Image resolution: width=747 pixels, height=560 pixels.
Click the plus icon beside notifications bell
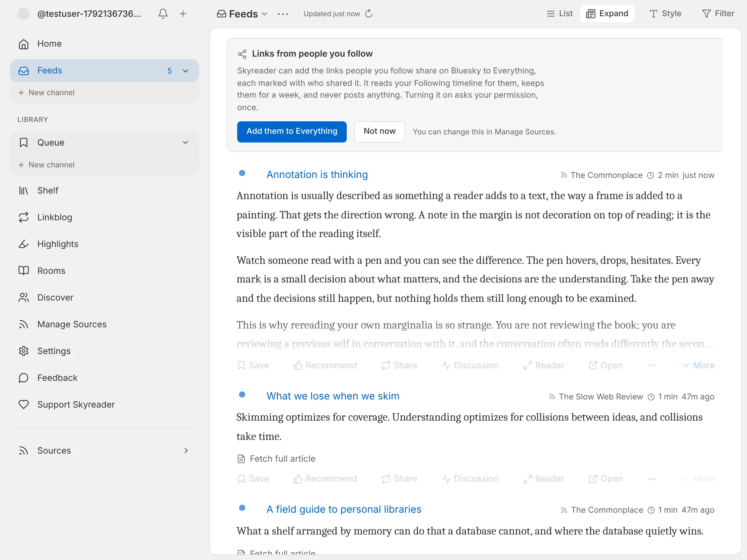tap(183, 14)
